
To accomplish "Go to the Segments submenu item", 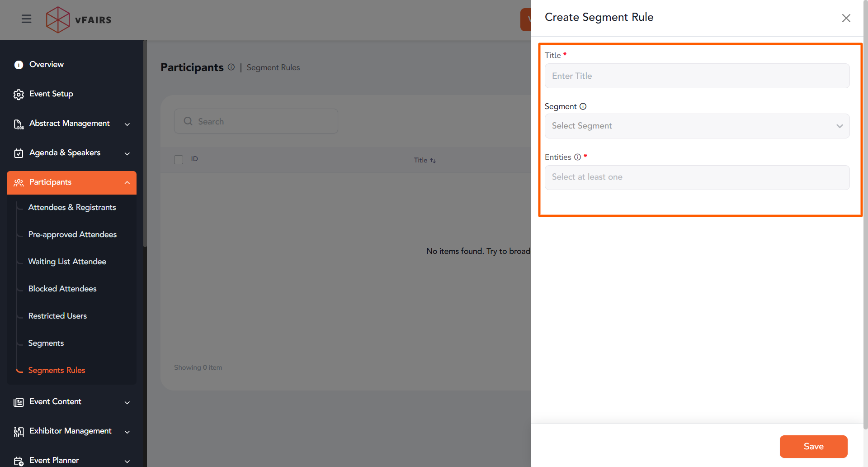I will 46,343.
